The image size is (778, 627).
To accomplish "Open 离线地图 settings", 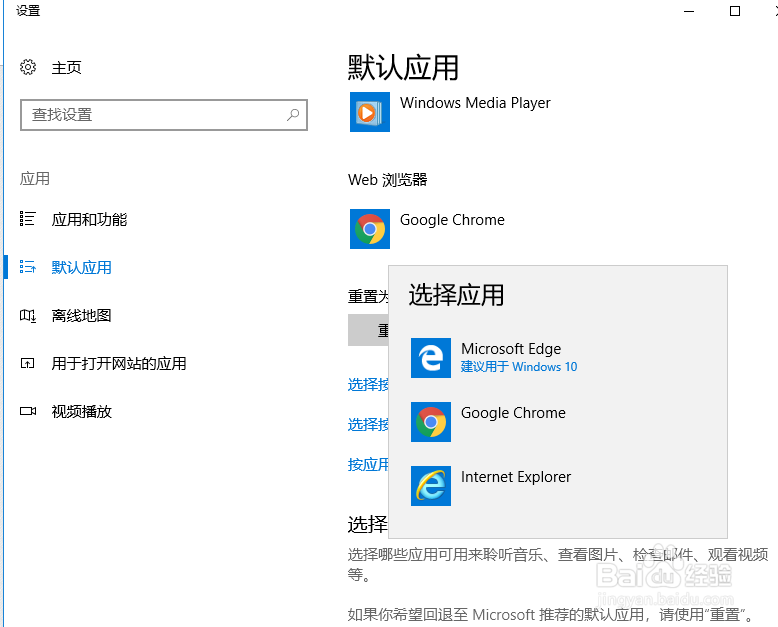I will pos(81,315).
